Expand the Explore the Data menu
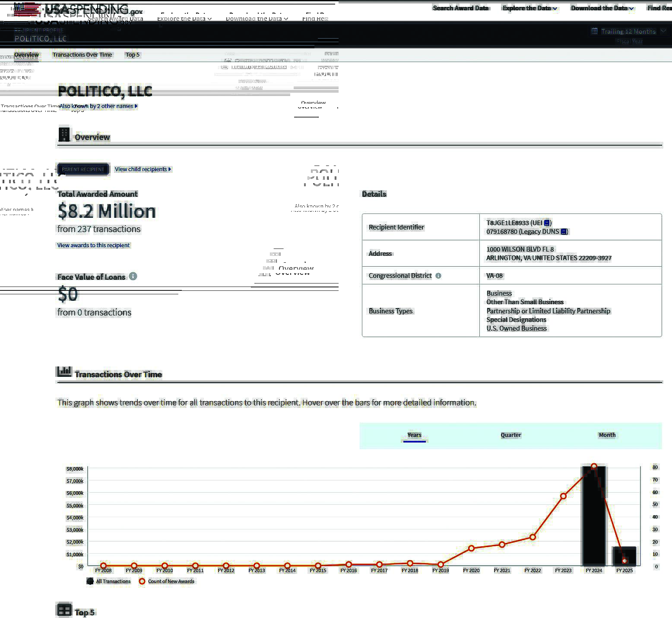This screenshot has width=672, height=618. tap(530, 8)
